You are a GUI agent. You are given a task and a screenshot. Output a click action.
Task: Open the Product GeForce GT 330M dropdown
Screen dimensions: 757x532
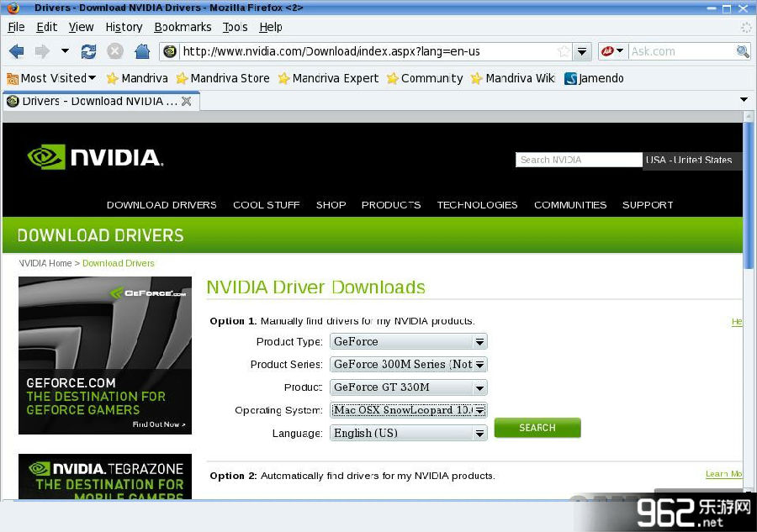(x=409, y=387)
